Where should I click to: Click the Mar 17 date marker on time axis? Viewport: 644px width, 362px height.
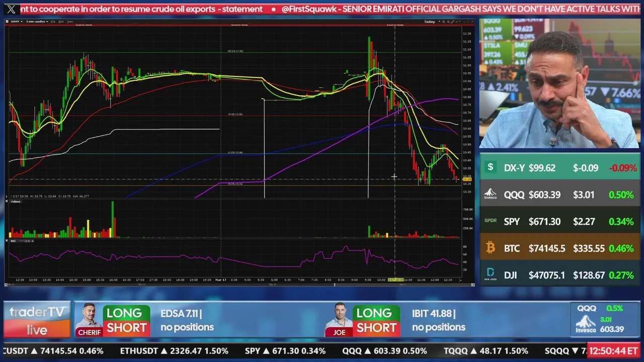pos(221,280)
